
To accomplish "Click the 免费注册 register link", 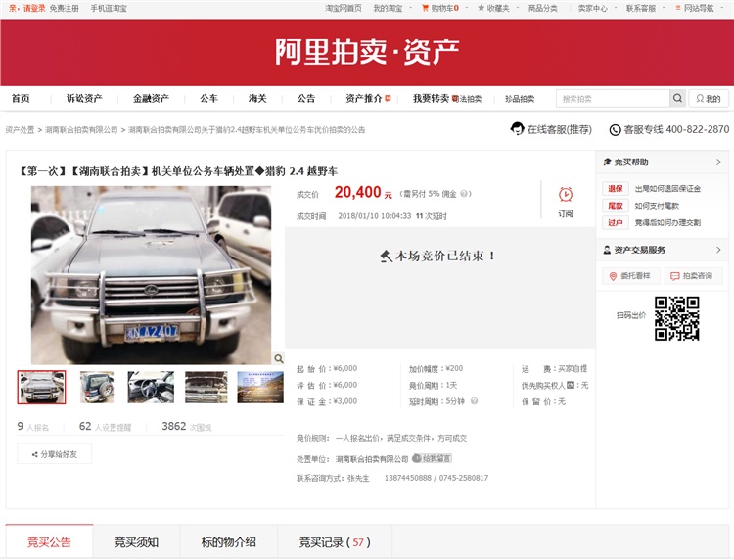I will click(x=65, y=8).
